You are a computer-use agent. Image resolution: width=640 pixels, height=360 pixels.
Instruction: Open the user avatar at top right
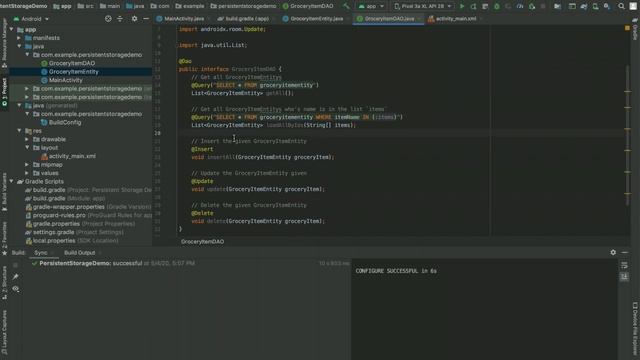[633, 6]
